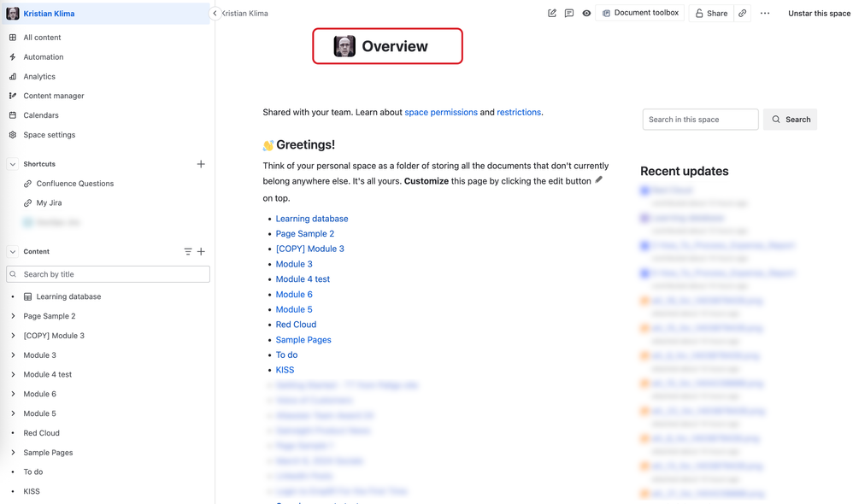Open Learning database link in page
This screenshot has height=504, width=853.
[312, 219]
